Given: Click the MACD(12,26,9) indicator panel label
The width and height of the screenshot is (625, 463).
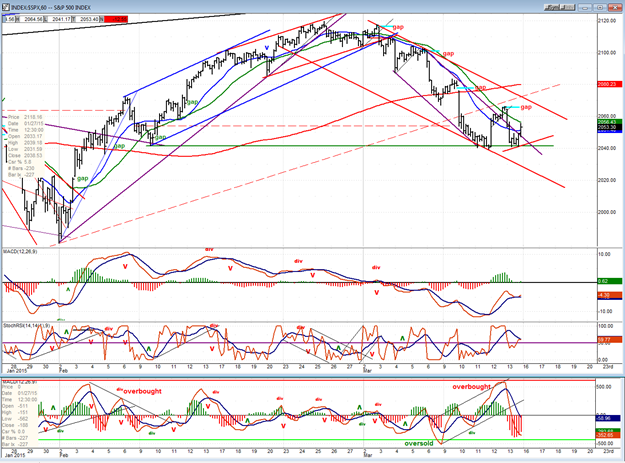Looking at the screenshot, I should 20,251.
